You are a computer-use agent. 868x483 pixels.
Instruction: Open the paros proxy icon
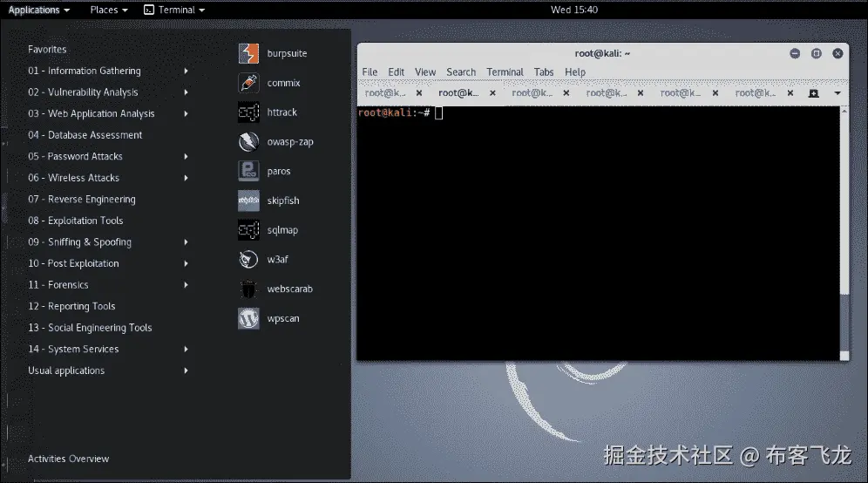248,171
